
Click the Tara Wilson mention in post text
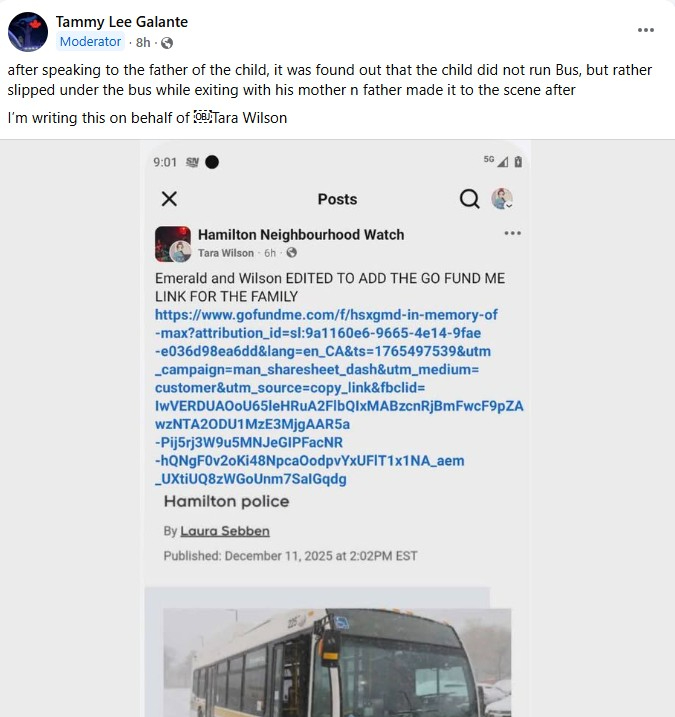252,118
